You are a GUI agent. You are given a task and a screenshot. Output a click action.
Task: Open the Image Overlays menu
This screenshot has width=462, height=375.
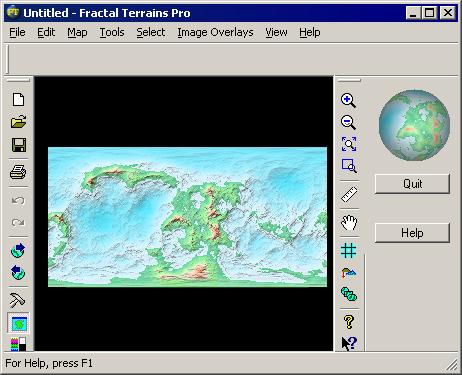[215, 32]
